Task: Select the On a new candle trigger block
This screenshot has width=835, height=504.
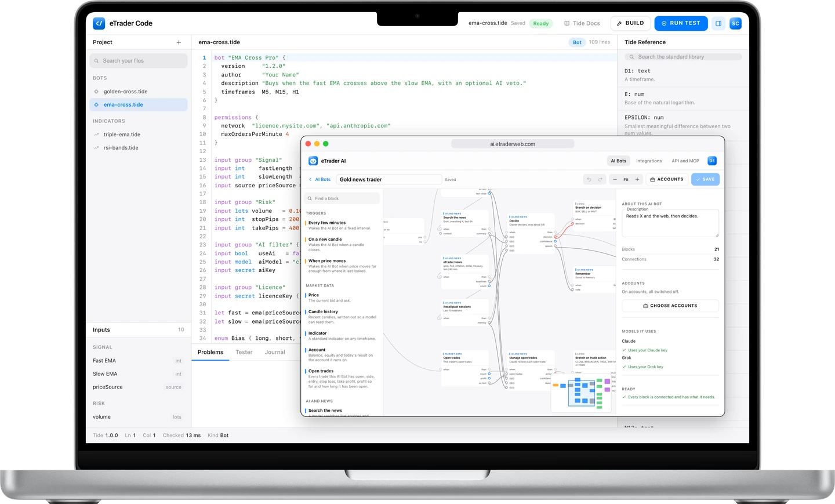Action: [x=342, y=244]
